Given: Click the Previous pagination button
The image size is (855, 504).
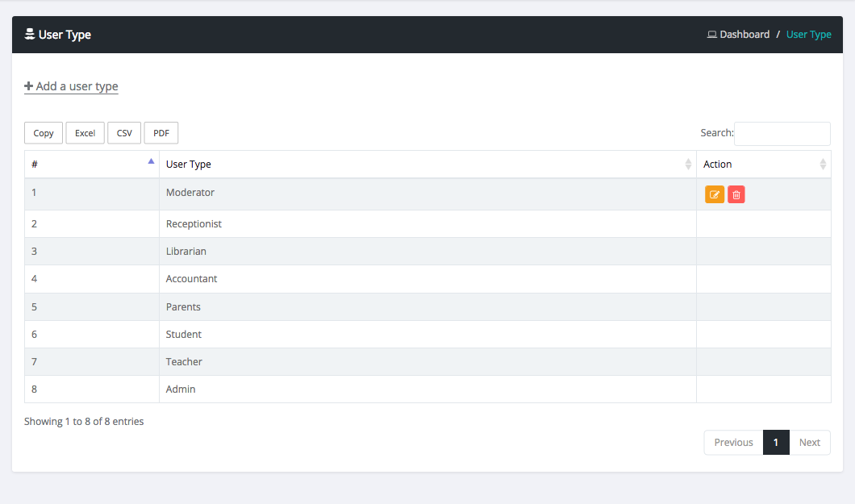Looking at the screenshot, I should coord(732,442).
